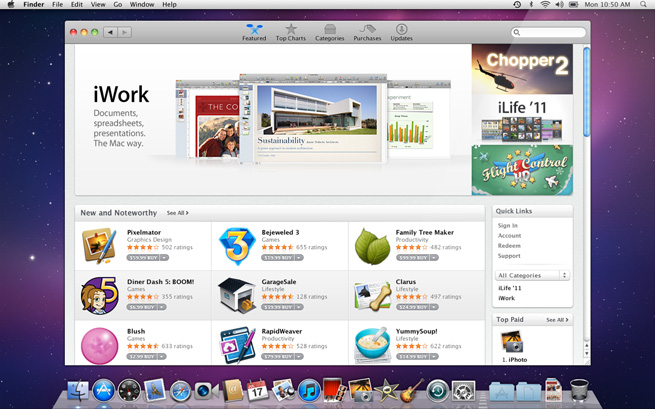Launch iTunes from the Dock
This screenshot has height=409, width=655.
coord(309,391)
